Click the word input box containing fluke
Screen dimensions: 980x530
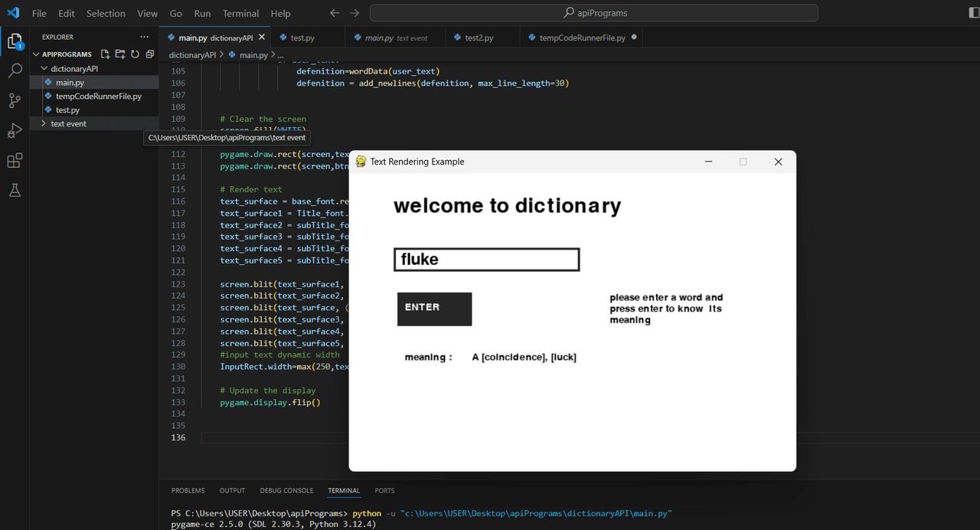[x=486, y=260]
